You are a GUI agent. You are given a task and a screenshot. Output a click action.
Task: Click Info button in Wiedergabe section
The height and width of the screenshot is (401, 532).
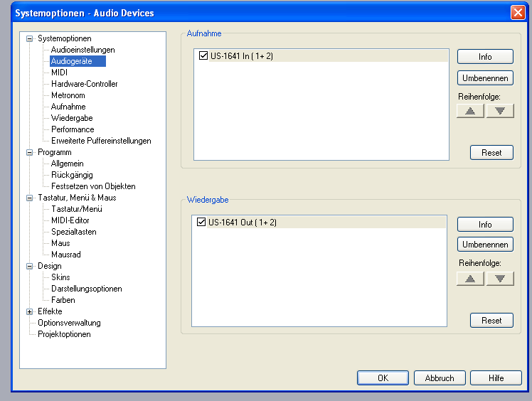(x=485, y=224)
